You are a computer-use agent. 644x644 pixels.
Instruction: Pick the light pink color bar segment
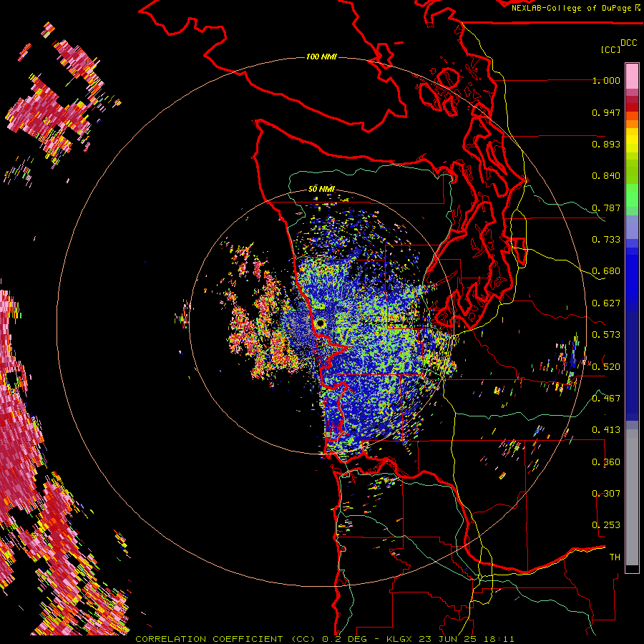click(x=632, y=76)
